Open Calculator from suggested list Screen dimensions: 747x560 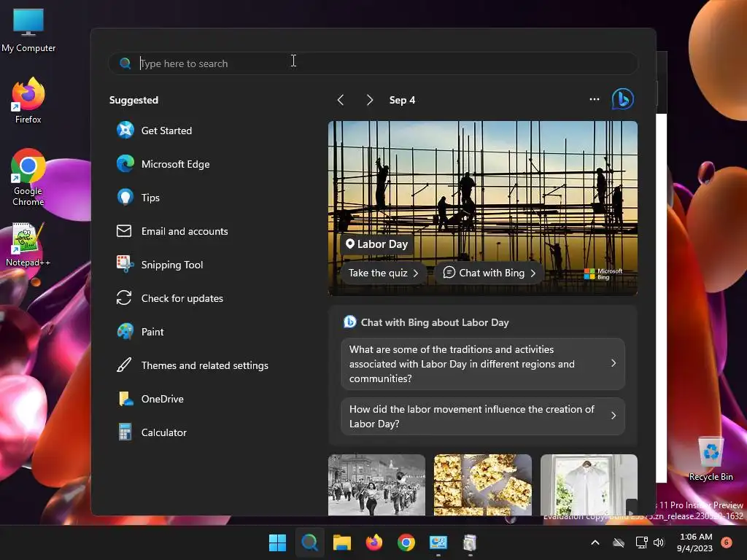(x=152, y=432)
